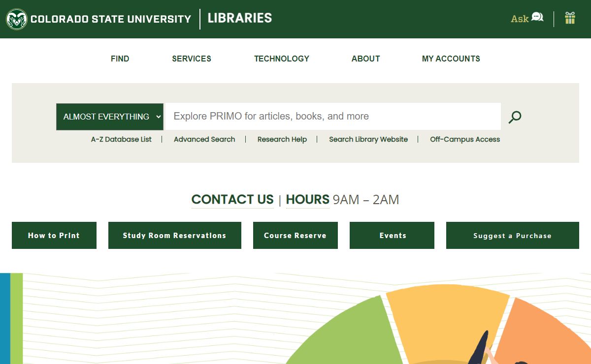
Task: Open Study Room Reservations
Action: [x=175, y=235]
